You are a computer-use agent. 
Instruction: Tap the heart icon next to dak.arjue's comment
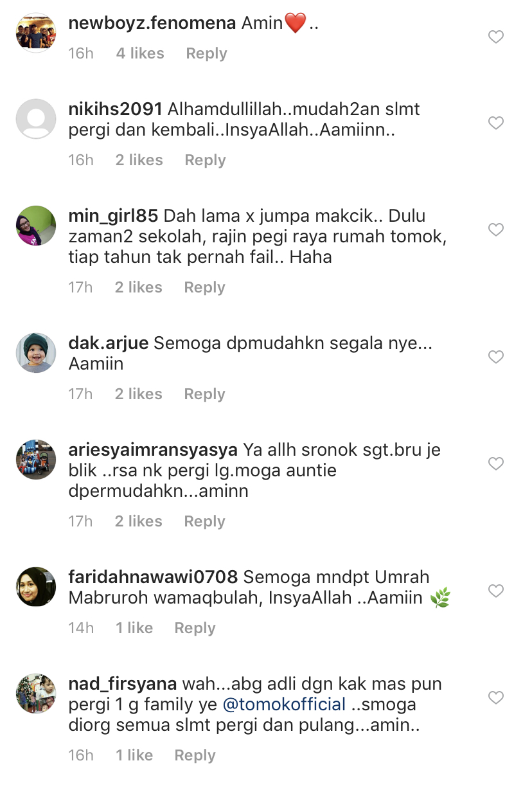[495, 357]
